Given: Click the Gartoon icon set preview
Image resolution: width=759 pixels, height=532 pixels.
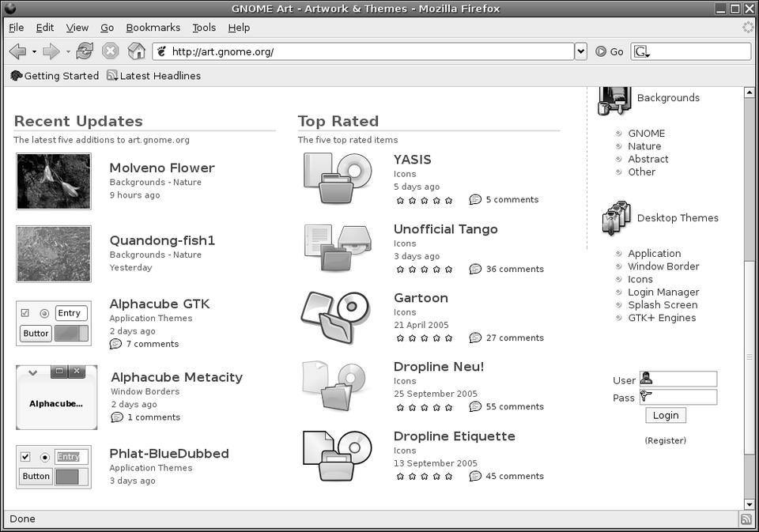Looking at the screenshot, I should [335, 316].
